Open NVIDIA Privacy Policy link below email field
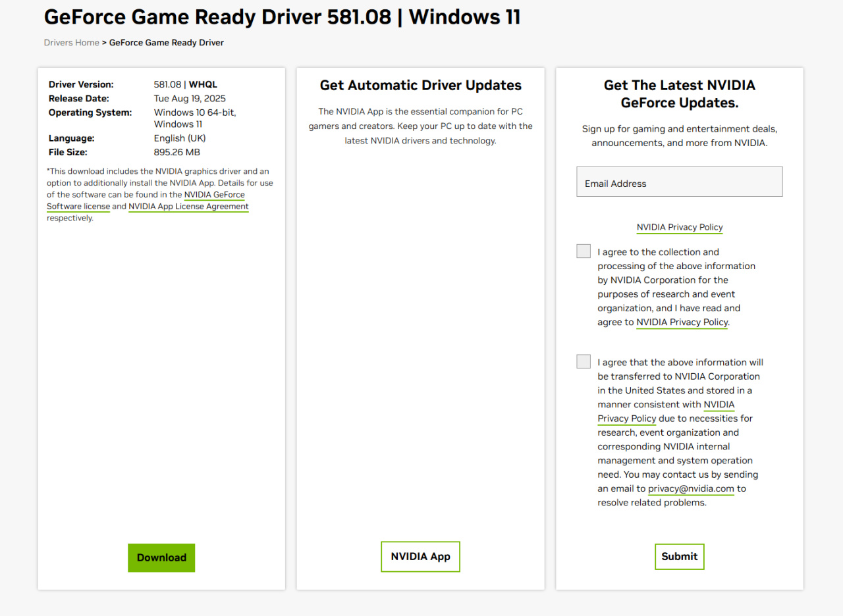843x616 pixels. 680,228
